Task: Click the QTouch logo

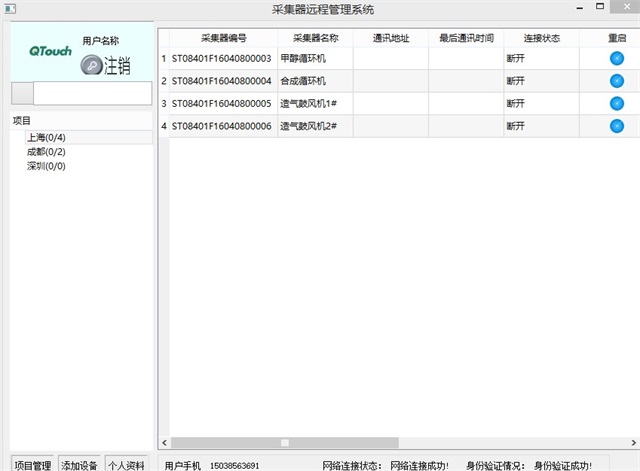Action: (50, 51)
